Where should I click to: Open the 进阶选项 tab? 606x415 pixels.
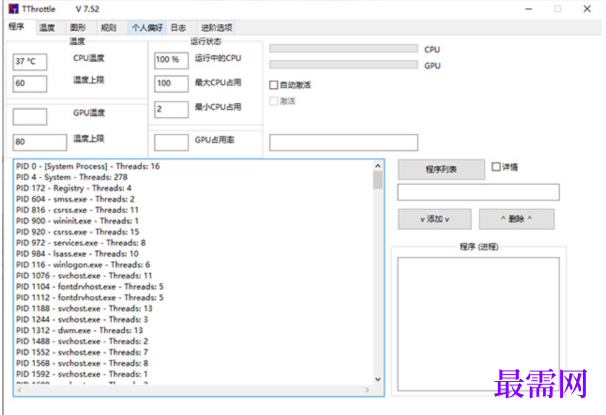tap(216, 27)
